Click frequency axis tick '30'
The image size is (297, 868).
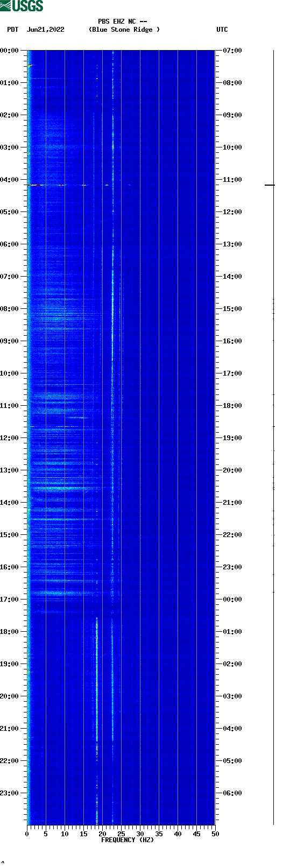click(140, 834)
